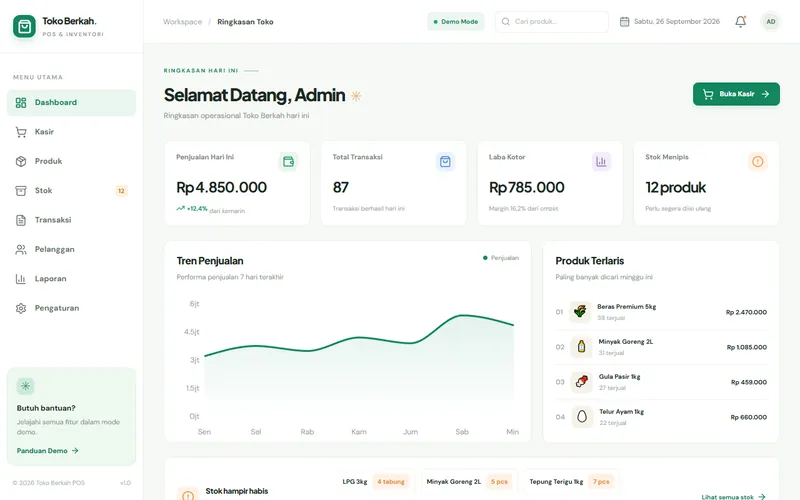Screen dimensions: 800x500
Task: Click the Rp 660.000 amount
Action: (748, 417)
